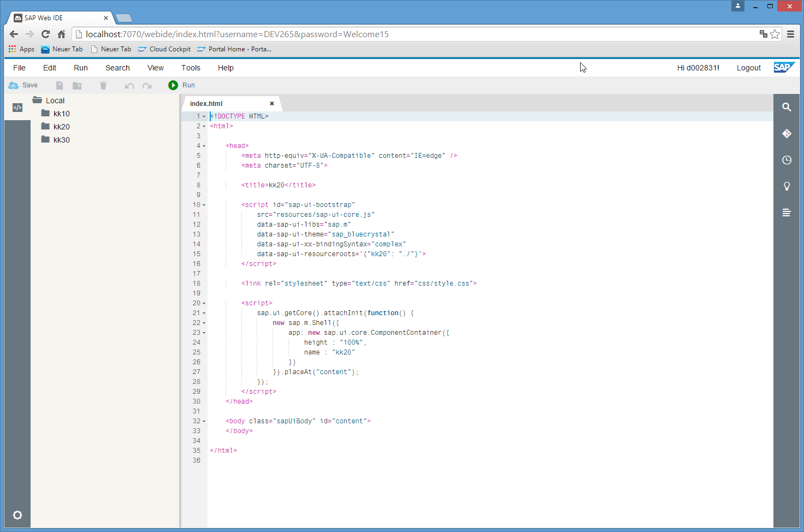Open the Help menu
The image size is (804, 532).
226,68
